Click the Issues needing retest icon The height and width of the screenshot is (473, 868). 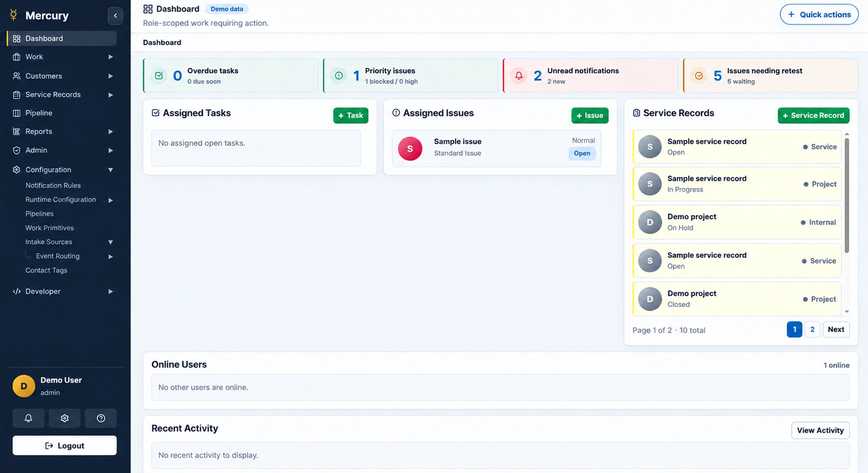[699, 76]
